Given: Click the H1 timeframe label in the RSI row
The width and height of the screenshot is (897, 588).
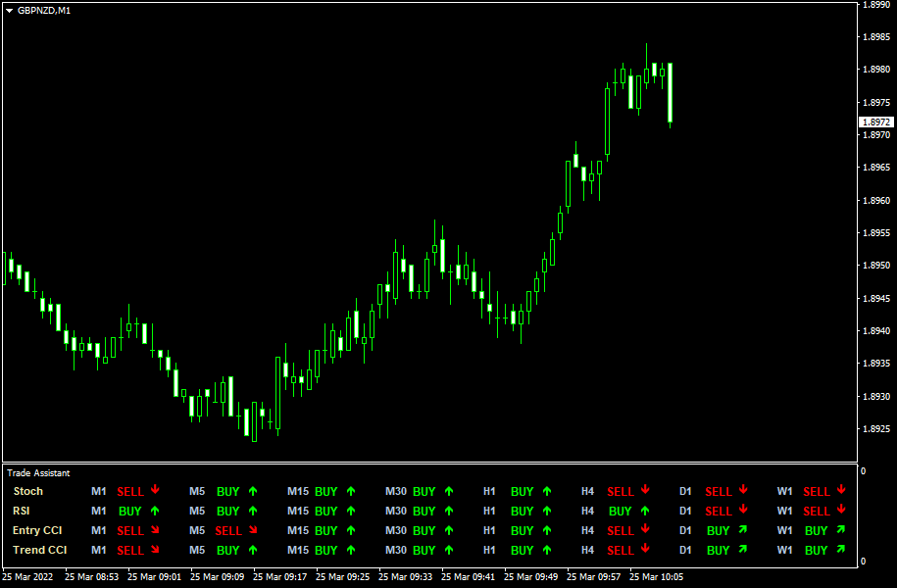Looking at the screenshot, I should tap(489, 511).
